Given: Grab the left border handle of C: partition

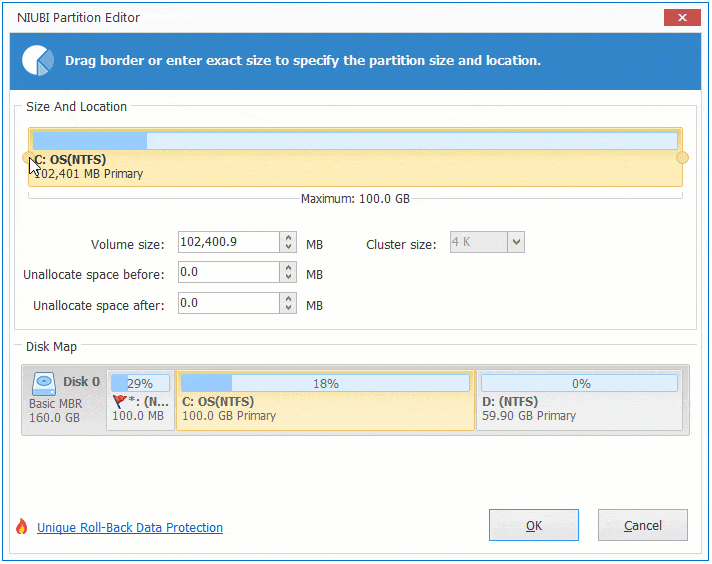Looking at the screenshot, I should pyautogui.click(x=27, y=158).
